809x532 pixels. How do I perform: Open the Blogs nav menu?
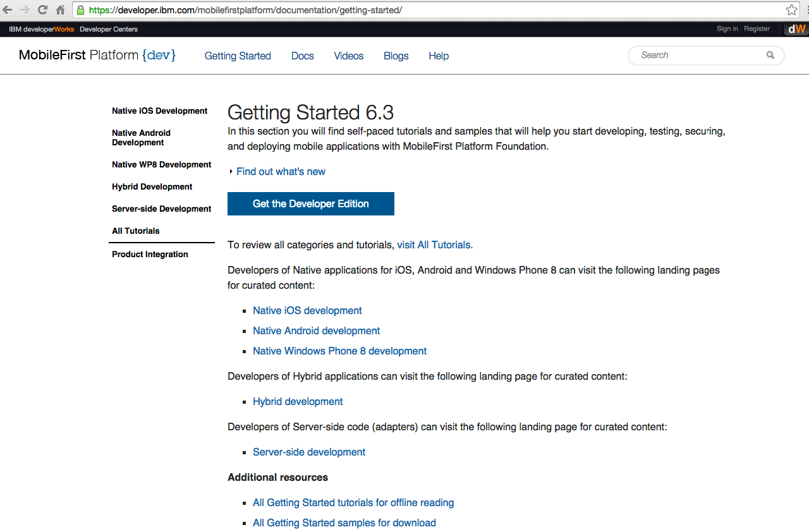pyautogui.click(x=396, y=56)
